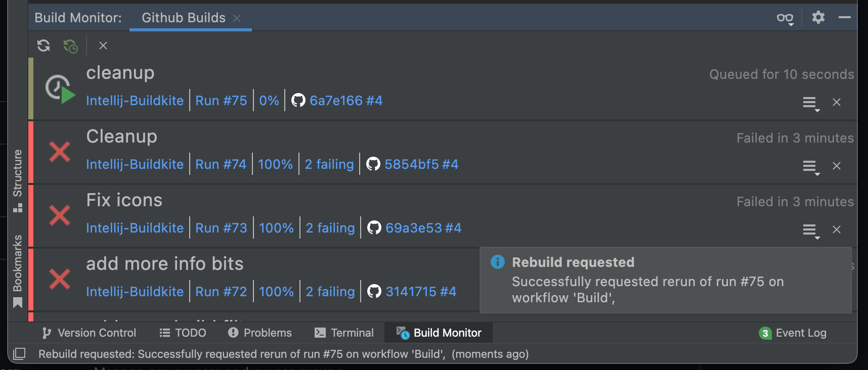
Task: Select the Github Builds tab
Action: click(x=183, y=18)
